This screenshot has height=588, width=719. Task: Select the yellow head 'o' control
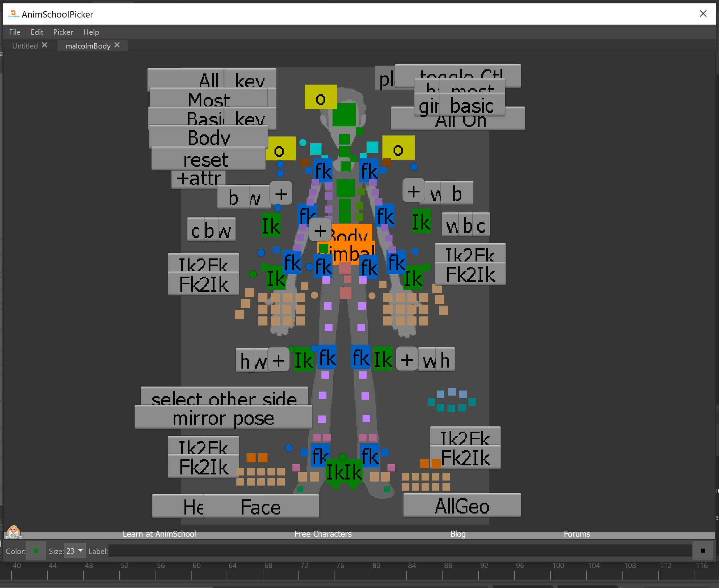pos(321,97)
